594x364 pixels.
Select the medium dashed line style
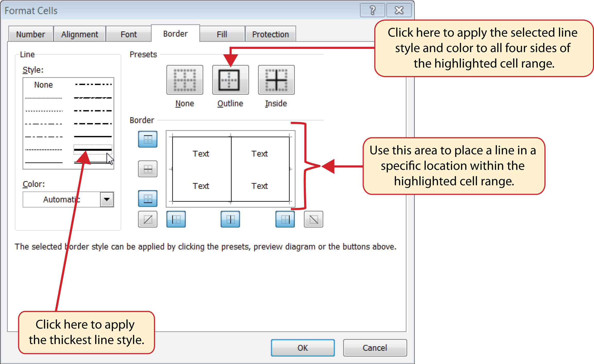pyautogui.click(x=93, y=124)
